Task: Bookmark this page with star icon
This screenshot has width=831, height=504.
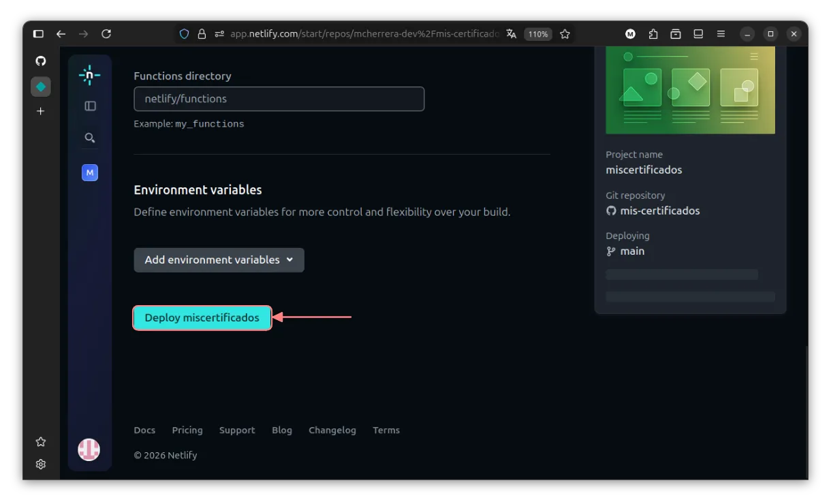Action: pyautogui.click(x=565, y=34)
